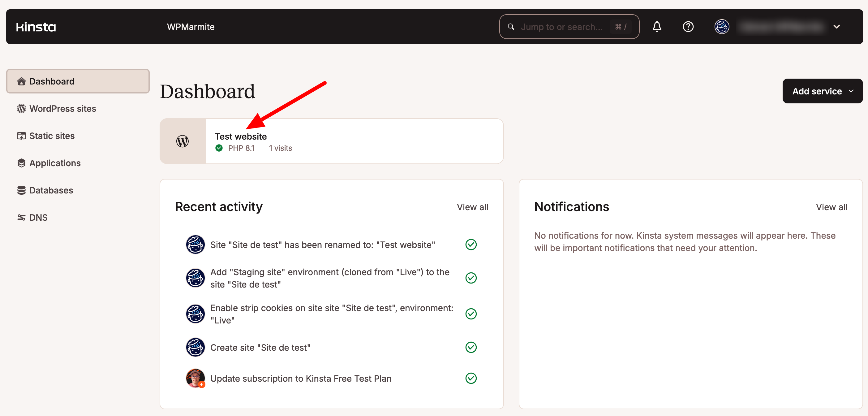Open the notifications bell
Viewport: 868px width, 416px height.
click(x=657, y=27)
